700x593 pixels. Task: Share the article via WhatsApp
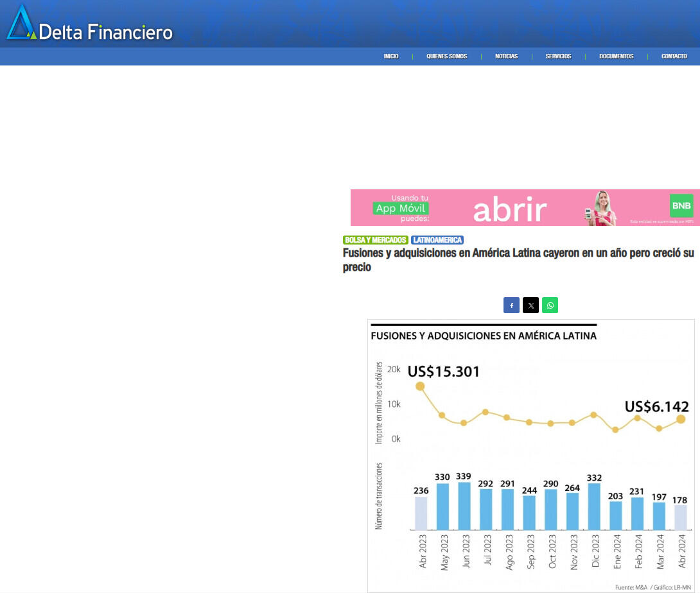[550, 305]
